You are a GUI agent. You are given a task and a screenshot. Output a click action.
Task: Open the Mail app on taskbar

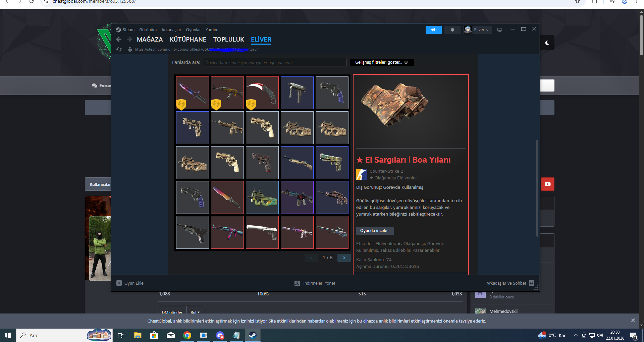pyautogui.click(x=171, y=335)
